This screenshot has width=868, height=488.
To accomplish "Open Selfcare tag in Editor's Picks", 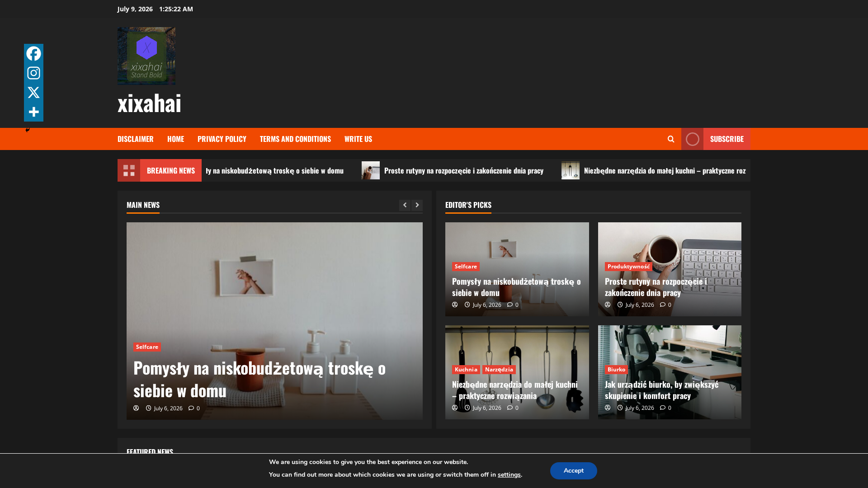I will (466, 267).
